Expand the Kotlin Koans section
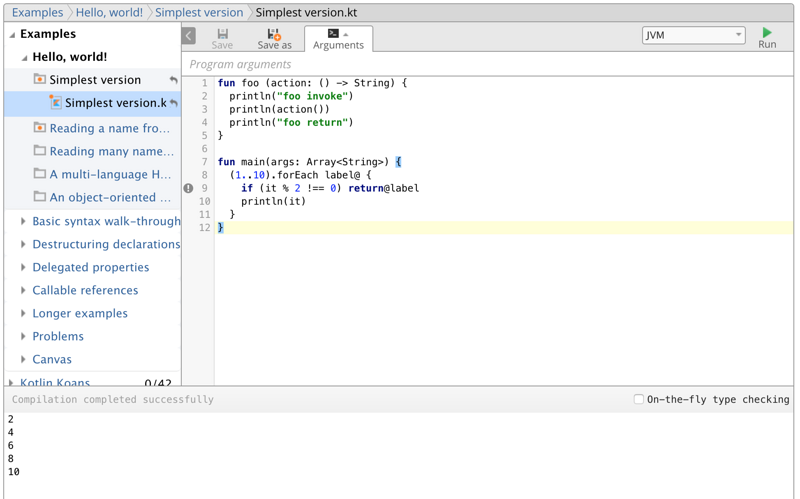 pyautogui.click(x=11, y=382)
